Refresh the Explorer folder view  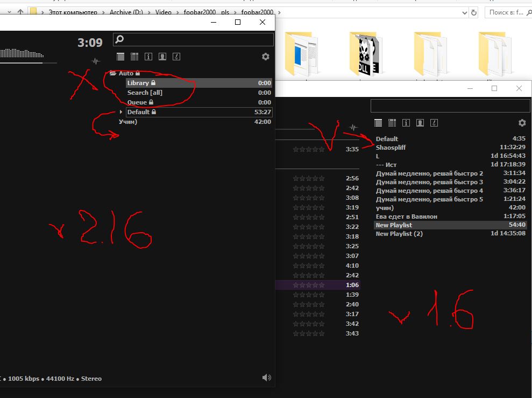474,12
